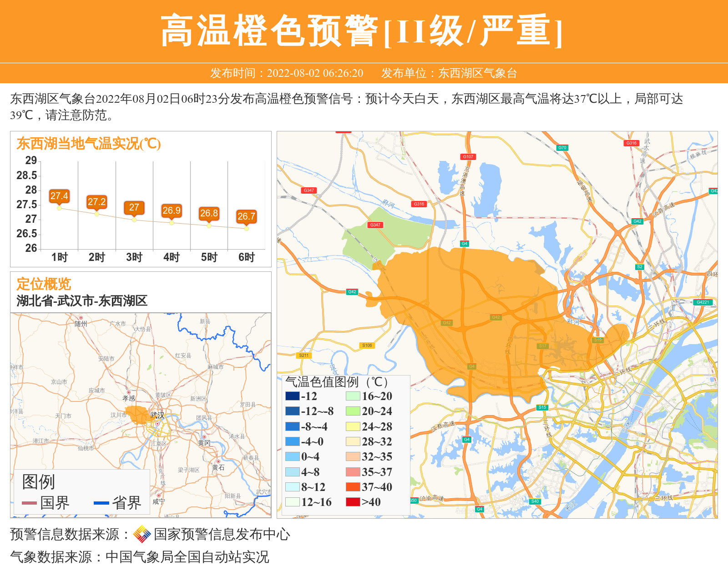Click the 26.9 temperature marker at 4时

[172, 210]
